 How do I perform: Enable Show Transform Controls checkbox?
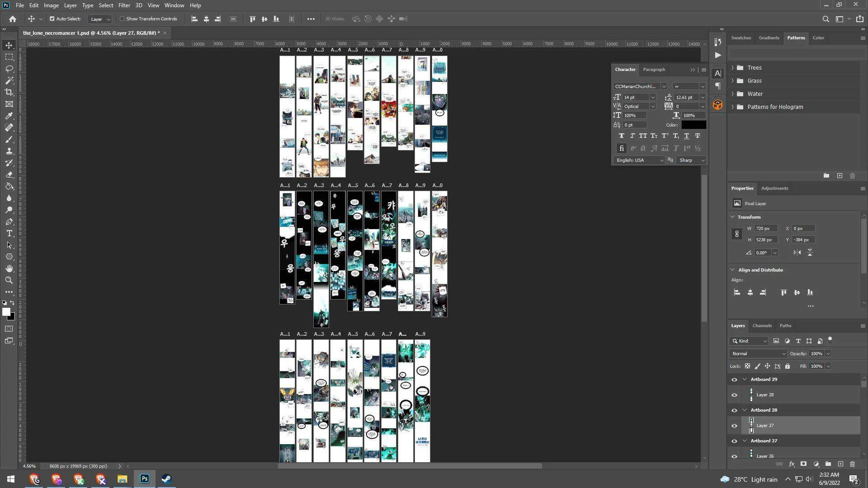tap(122, 19)
